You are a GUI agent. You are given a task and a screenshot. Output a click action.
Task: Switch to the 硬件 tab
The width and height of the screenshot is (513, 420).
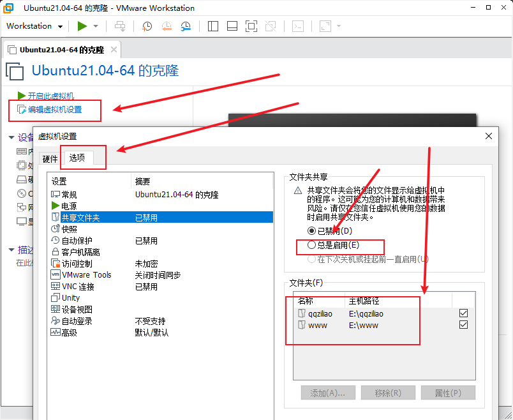50,158
